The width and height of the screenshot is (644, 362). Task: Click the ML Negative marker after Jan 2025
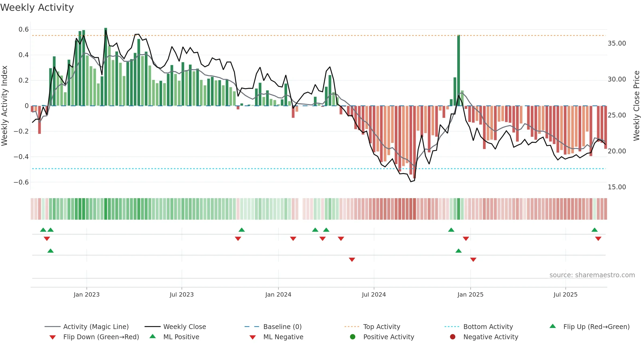(x=473, y=260)
